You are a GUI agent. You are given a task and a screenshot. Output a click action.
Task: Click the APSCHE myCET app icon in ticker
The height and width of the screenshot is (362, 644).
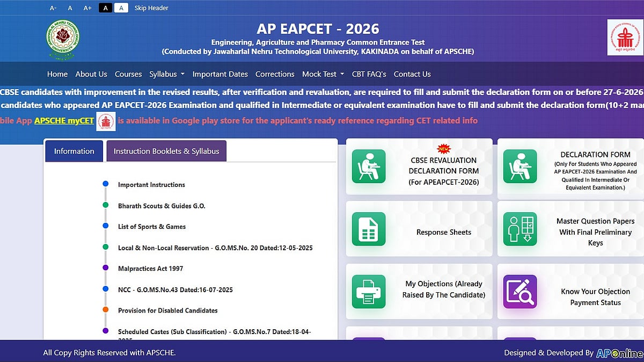(x=106, y=121)
